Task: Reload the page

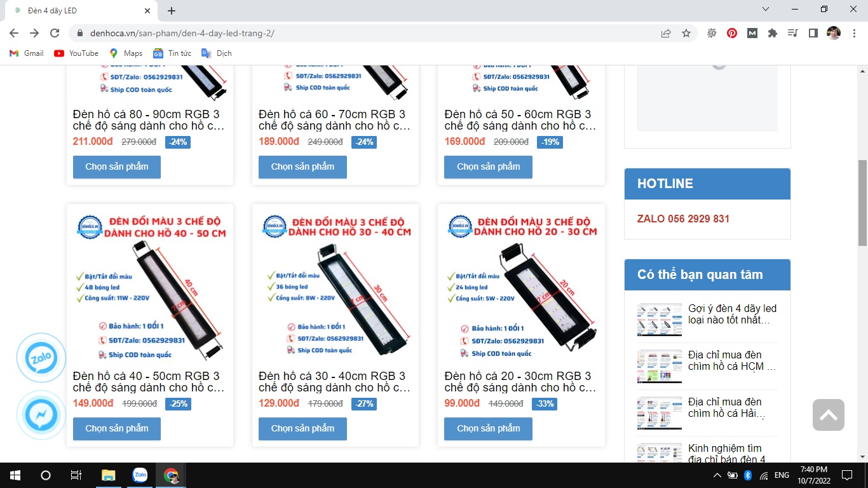Action: [55, 34]
